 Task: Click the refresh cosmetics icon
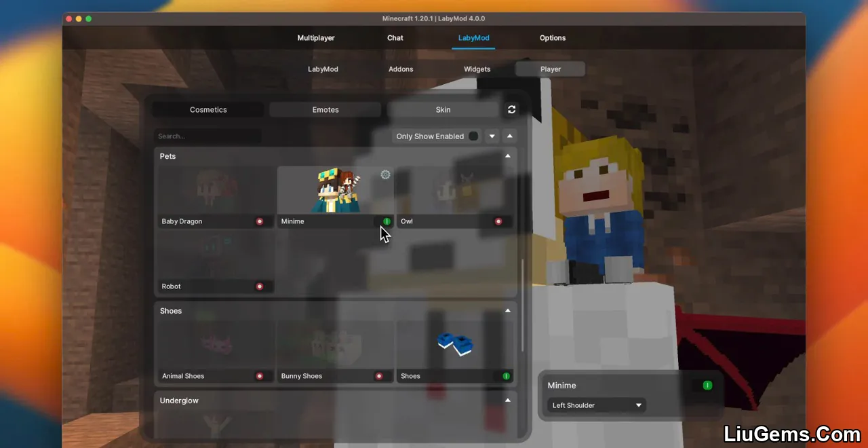[511, 109]
